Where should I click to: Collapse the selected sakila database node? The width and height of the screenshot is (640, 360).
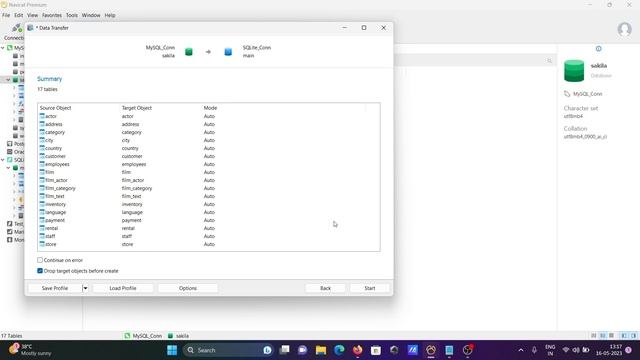pyautogui.click(x=8, y=80)
